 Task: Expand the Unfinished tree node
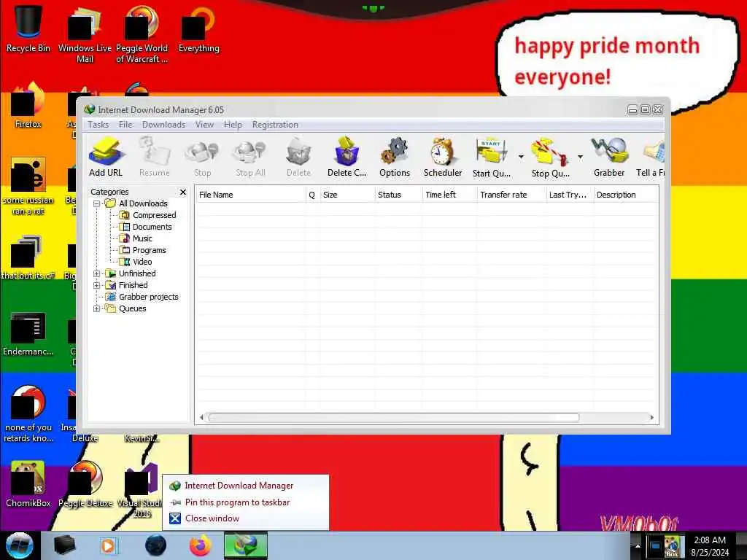tap(97, 274)
